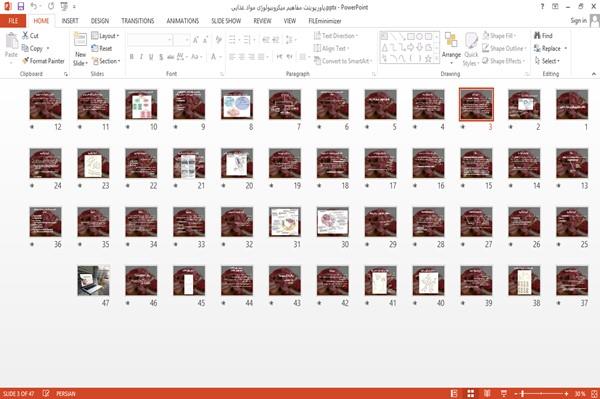Click the Find binoculars icon
Image resolution: width=600 pixels, height=399 pixels.
tap(537, 36)
